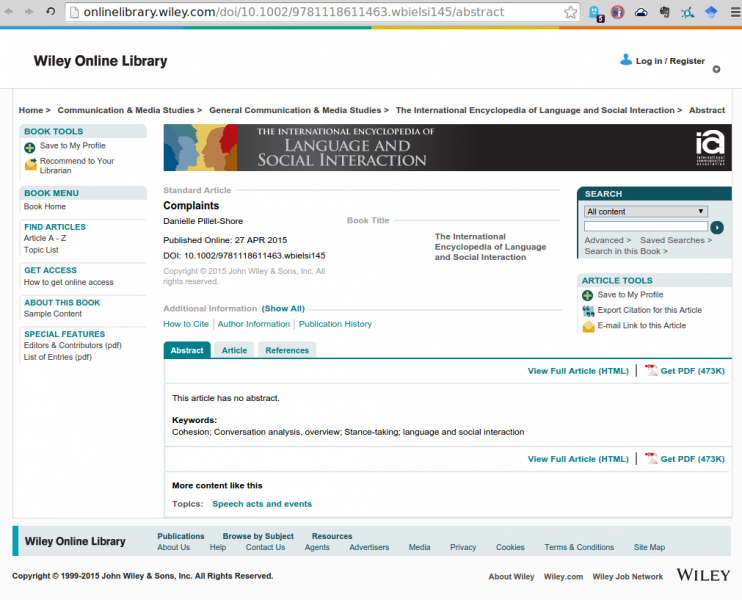Click envelope icon for Recommend to Librarian
The width and height of the screenshot is (742, 600).
(x=31, y=164)
